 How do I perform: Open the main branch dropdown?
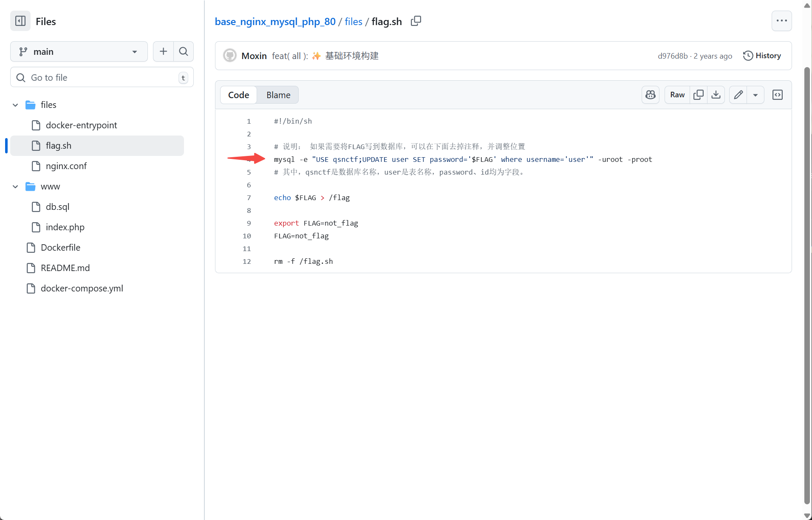point(79,51)
